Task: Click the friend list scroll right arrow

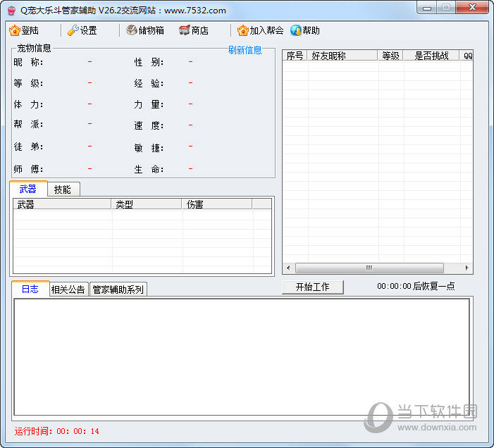Action: tap(467, 268)
